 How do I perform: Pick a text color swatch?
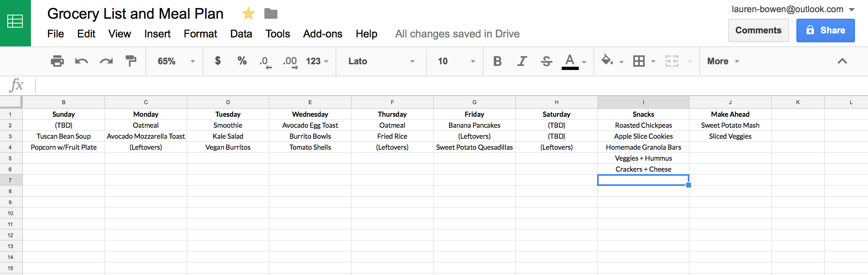pos(570,61)
